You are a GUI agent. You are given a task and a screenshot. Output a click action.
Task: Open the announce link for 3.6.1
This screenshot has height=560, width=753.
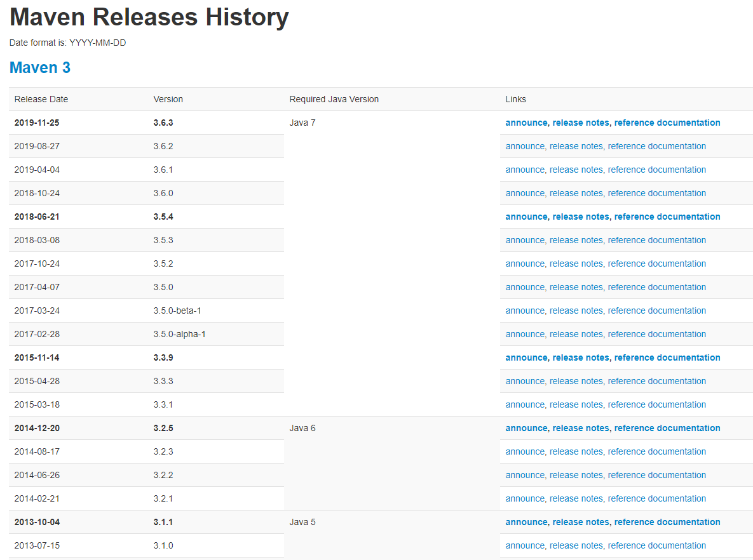[x=526, y=170]
